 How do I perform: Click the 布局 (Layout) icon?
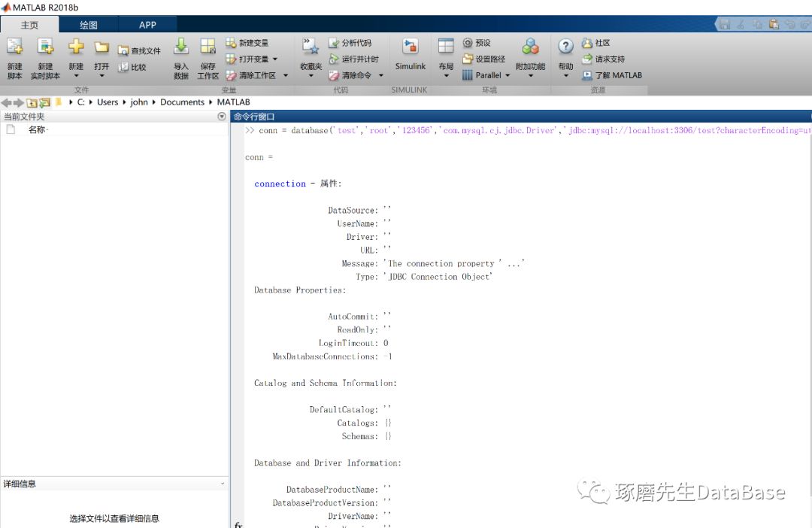click(x=446, y=47)
